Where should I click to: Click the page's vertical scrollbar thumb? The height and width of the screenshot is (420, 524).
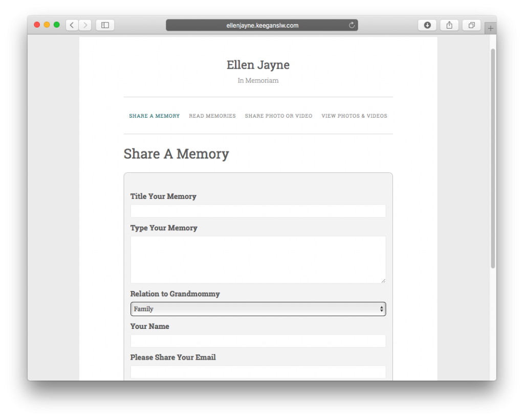click(x=493, y=159)
